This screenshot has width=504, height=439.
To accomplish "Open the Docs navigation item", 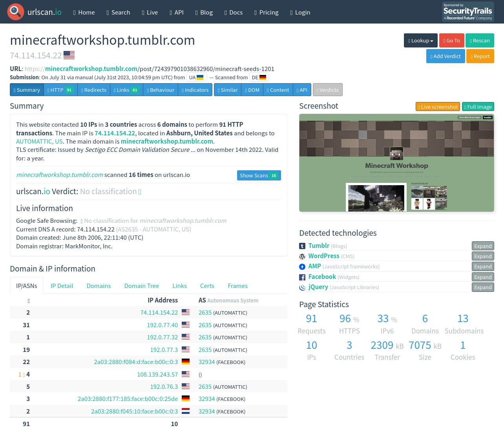I will click(x=234, y=12).
